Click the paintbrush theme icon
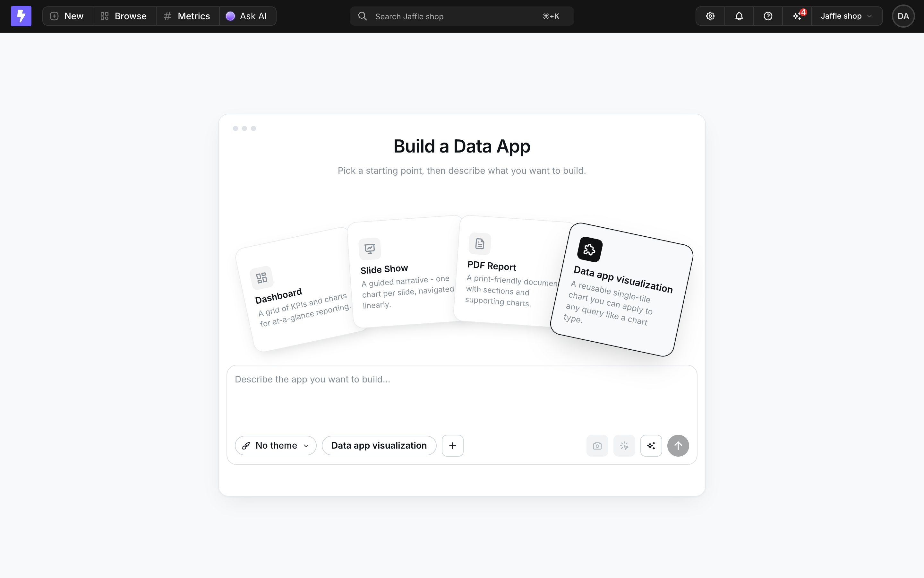The height and width of the screenshot is (578, 924). [246, 446]
